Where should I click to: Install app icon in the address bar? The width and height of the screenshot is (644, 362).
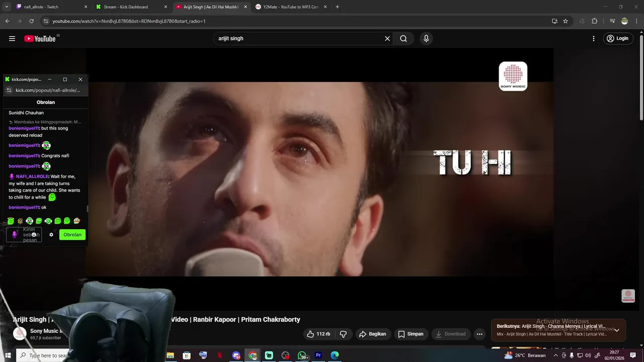pyautogui.click(x=554, y=21)
